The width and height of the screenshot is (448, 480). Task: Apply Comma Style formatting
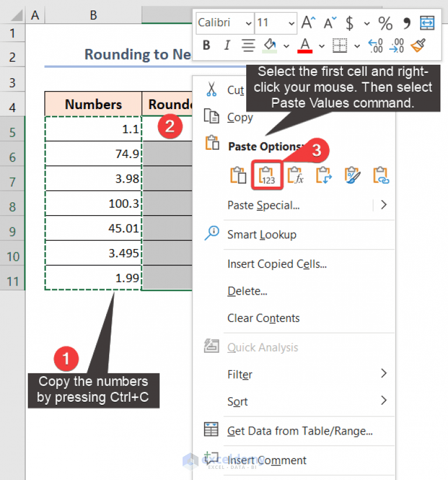point(407,23)
